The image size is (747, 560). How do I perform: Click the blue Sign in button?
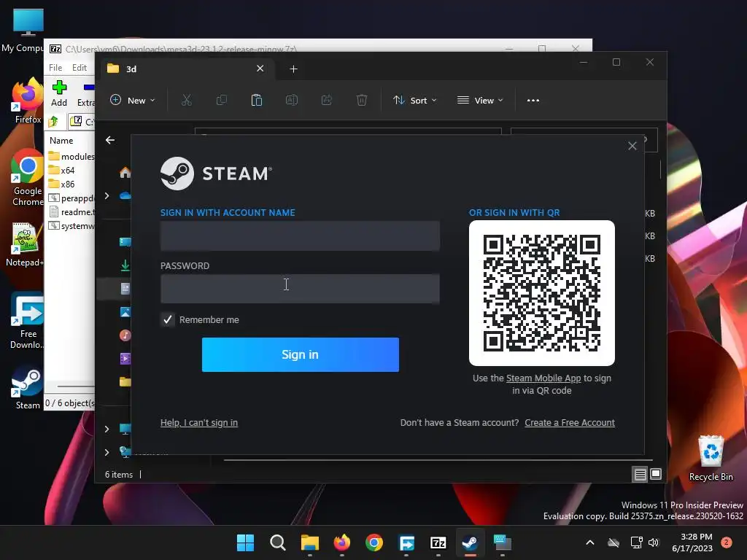300,355
